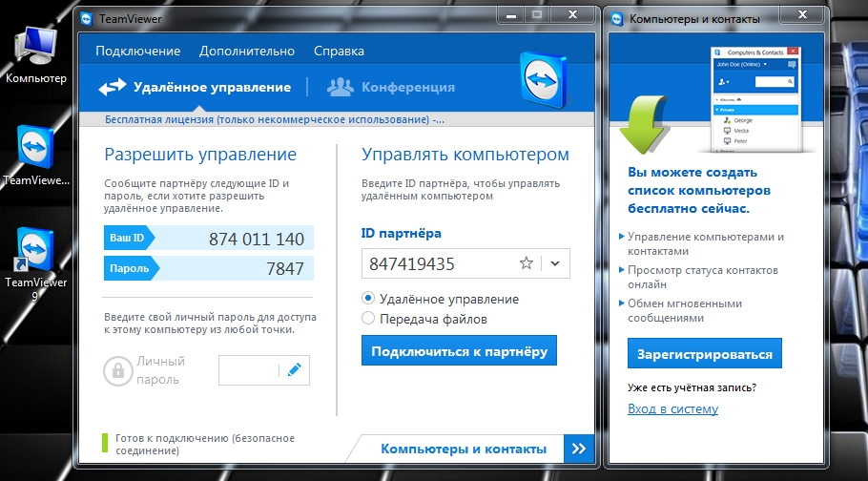868x481 pixels.
Task: Click the padlock icon beside Личный пароль
Action: point(118,370)
